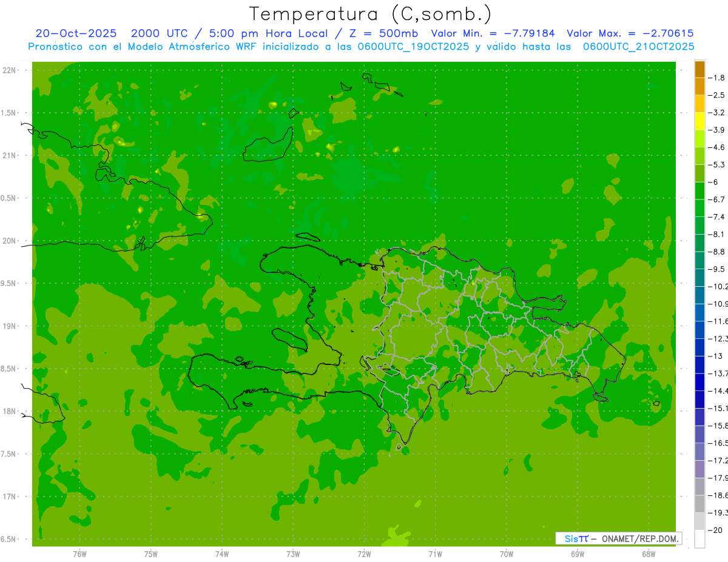This screenshot has width=728, height=562.
Task: Click the 68W longitude axis label
Action: pos(649,554)
